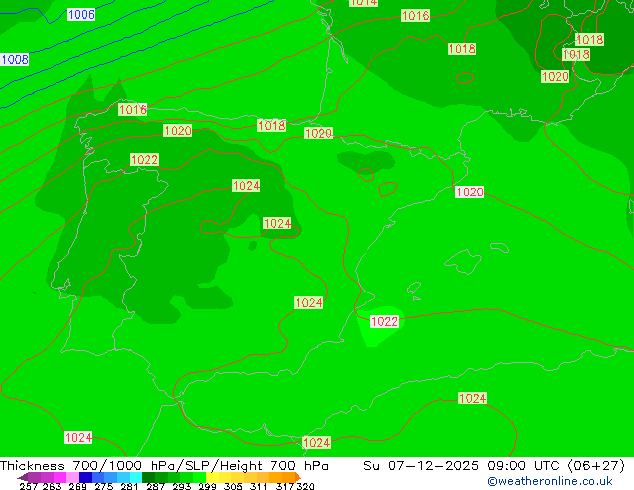Click the Mallorca island outline
The width and height of the screenshot is (634, 490).
[x=463, y=262]
